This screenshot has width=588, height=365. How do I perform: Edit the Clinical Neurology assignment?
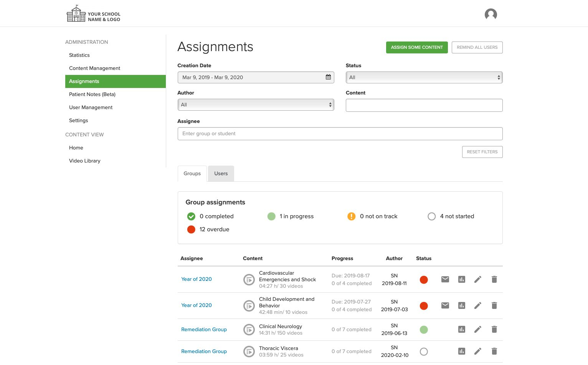478,329
